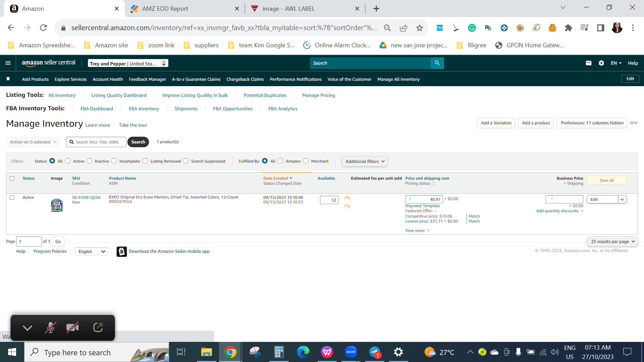The image size is (644, 362).
Task: Open the English language selector in footer
Action: point(92,251)
